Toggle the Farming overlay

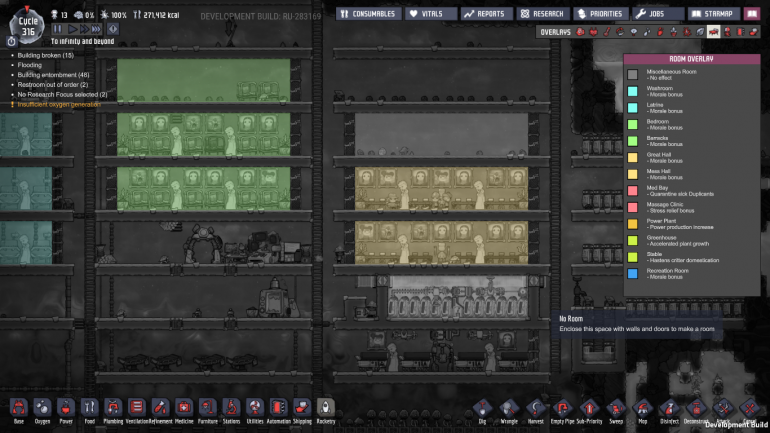(700, 32)
